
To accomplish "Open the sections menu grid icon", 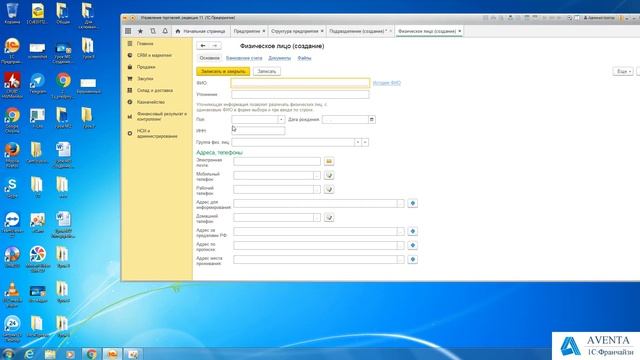I will point(128,31).
